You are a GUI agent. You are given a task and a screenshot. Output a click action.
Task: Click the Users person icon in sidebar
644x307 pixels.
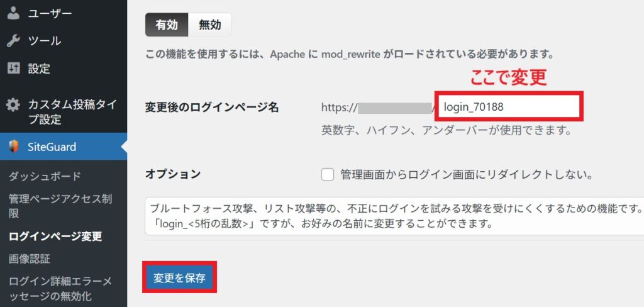14,13
